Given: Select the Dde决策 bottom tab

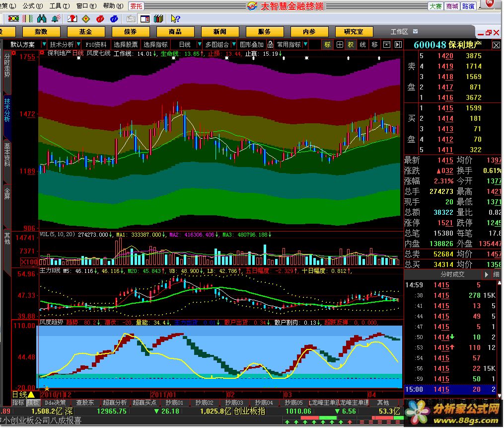Looking at the screenshot, I should 55,403.
